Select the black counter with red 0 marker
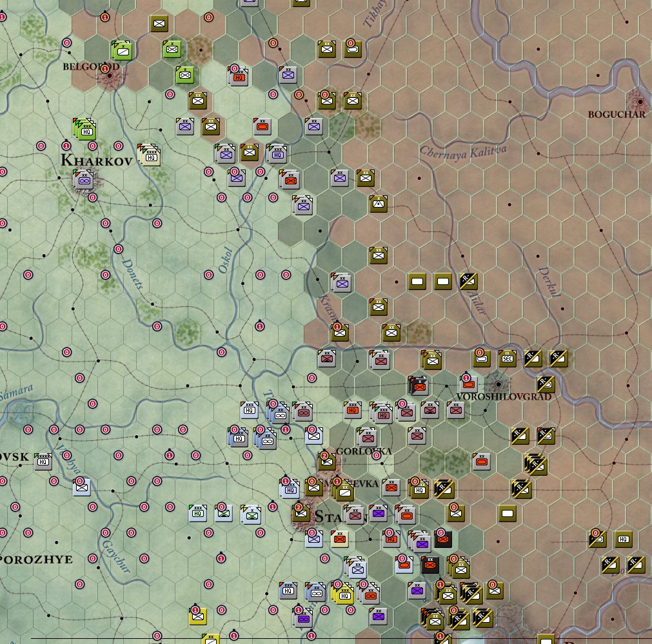The image size is (652, 644). 443,538
